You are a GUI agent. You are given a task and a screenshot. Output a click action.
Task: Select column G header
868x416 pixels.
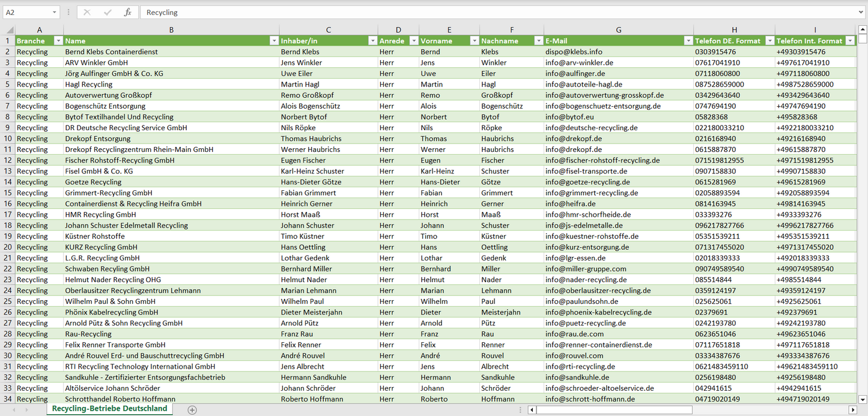coord(618,30)
